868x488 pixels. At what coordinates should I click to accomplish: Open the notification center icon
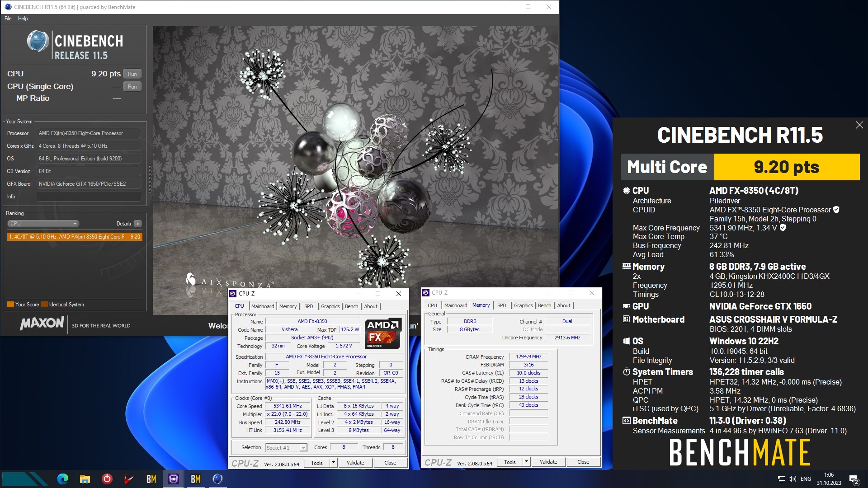pos(854,479)
